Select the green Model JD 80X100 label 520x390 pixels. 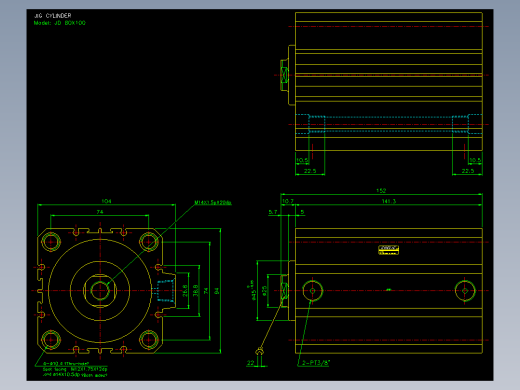[60, 23]
